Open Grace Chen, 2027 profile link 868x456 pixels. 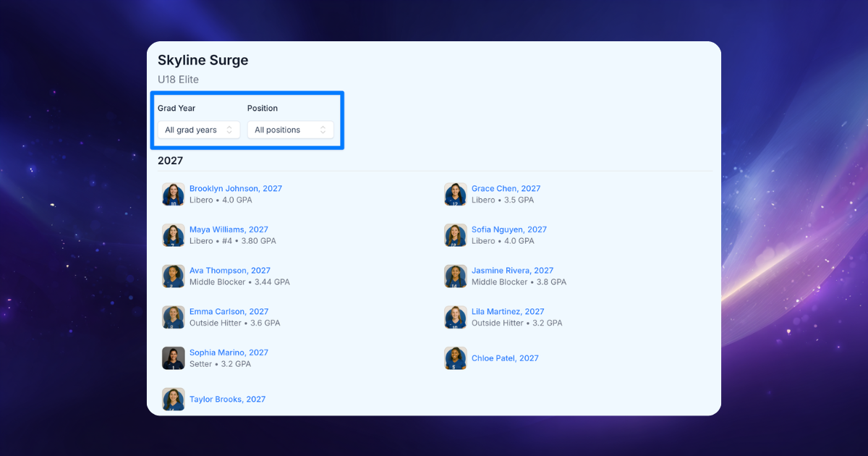point(506,188)
